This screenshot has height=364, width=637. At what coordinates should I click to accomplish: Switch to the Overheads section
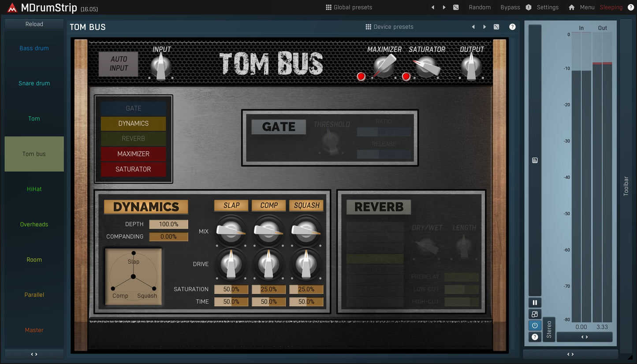34,224
